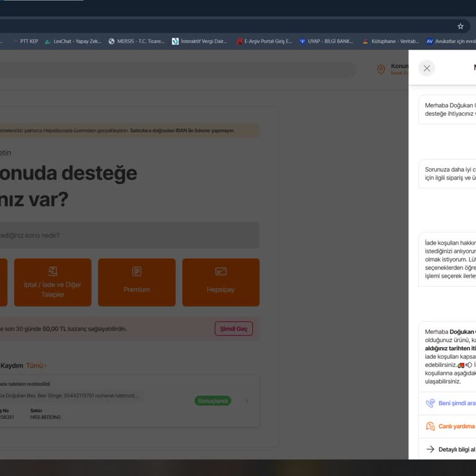
Task: Close the chat panel with the X button
Action: pyautogui.click(x=426, y=68)
